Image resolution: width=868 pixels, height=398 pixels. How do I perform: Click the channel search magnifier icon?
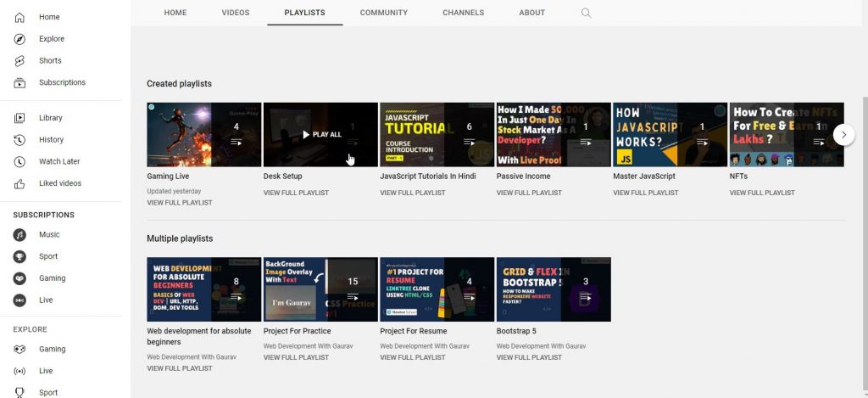point(586,13)
